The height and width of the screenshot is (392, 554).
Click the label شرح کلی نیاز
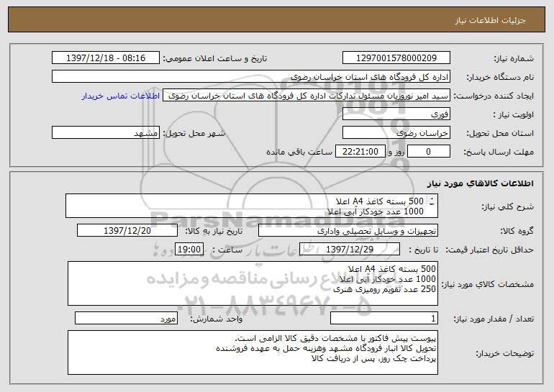click(508, 207)
